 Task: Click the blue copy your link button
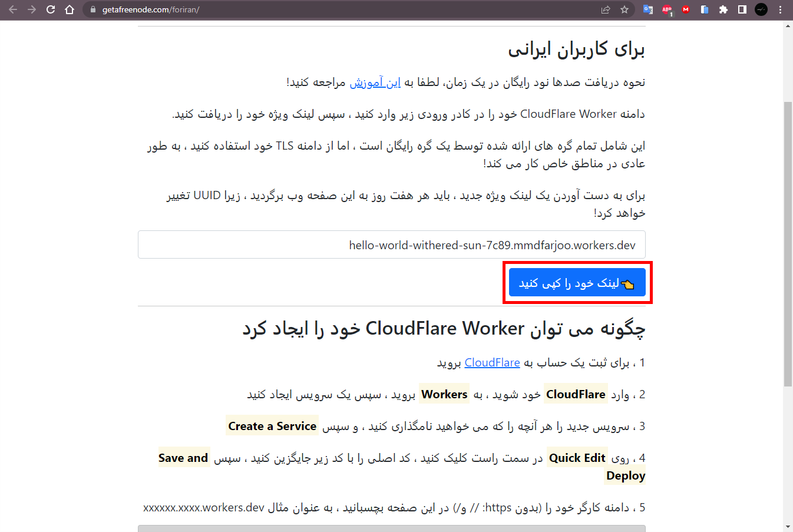pyautogui.click(x=577, y=283)
